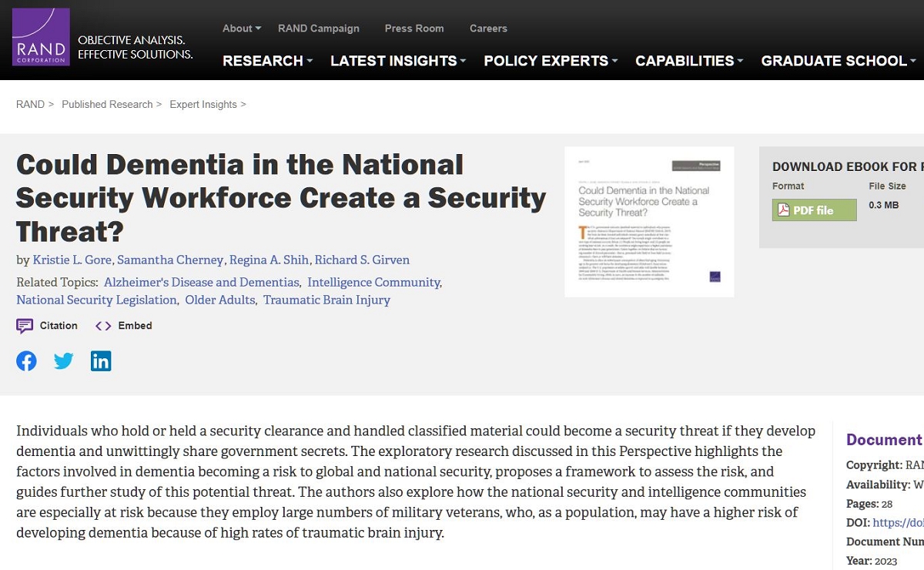Expand the CAPABILITIES menu
This screenshot has width=924, height=570.
(689, 61)
